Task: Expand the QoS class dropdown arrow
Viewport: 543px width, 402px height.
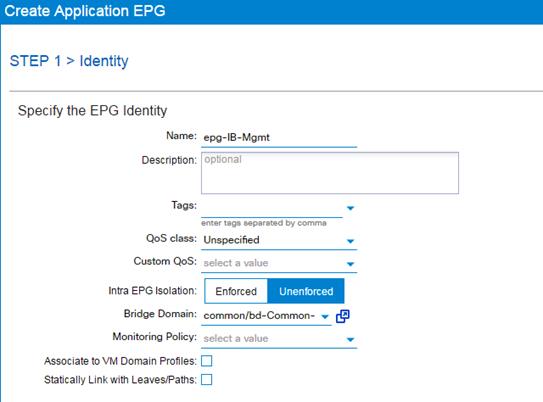Action: click(350, 241)
